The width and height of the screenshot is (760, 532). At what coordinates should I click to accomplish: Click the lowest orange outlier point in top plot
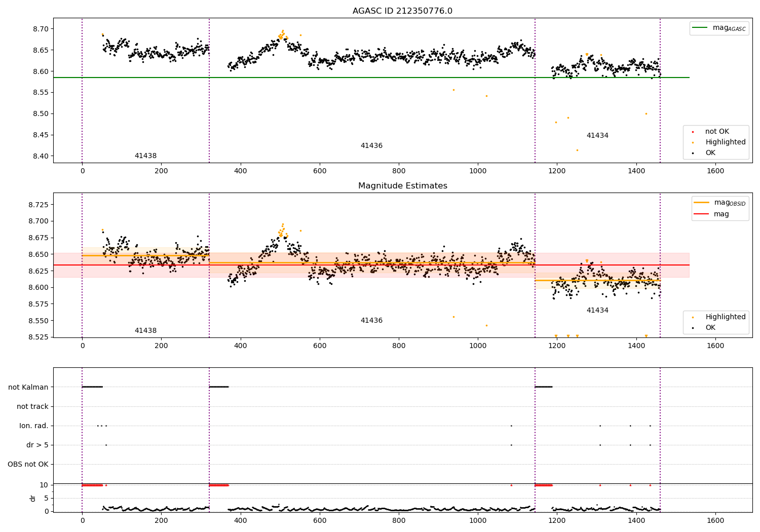(x=577, y=150)
